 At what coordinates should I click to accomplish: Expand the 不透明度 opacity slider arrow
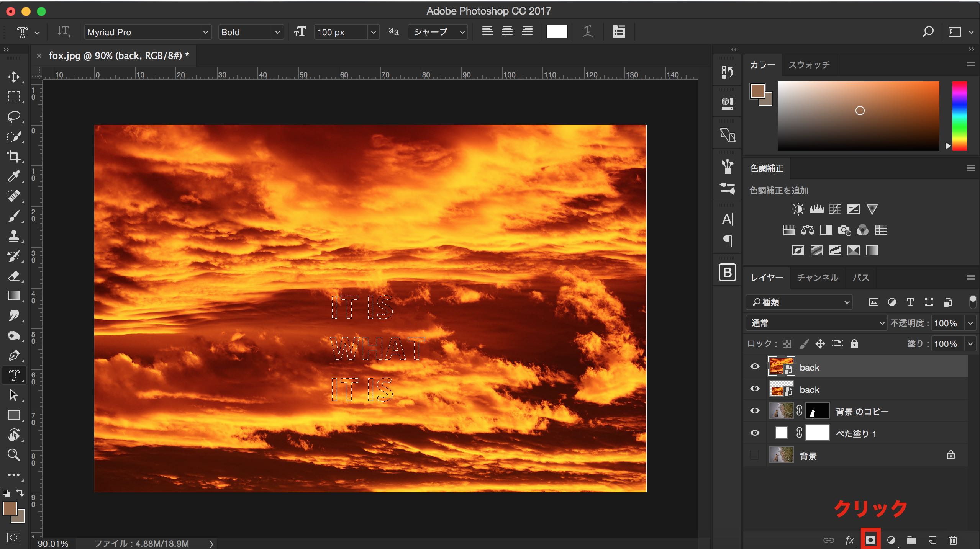970,323
